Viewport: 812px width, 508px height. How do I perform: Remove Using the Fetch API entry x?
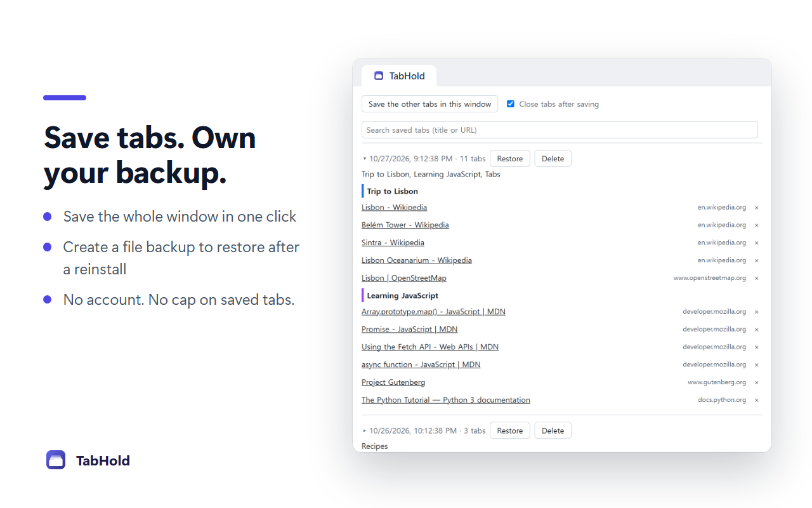pyautogui.click(x=757, y=348)
